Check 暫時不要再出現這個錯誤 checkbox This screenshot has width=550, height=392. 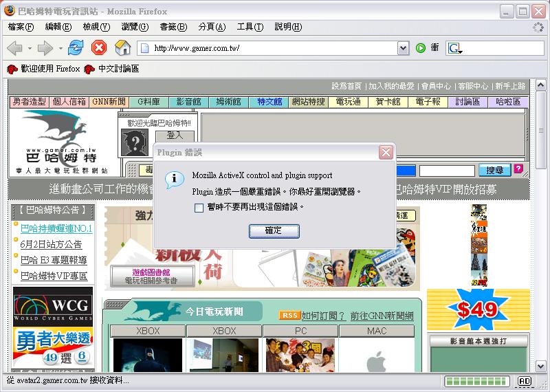click(199, 208)
